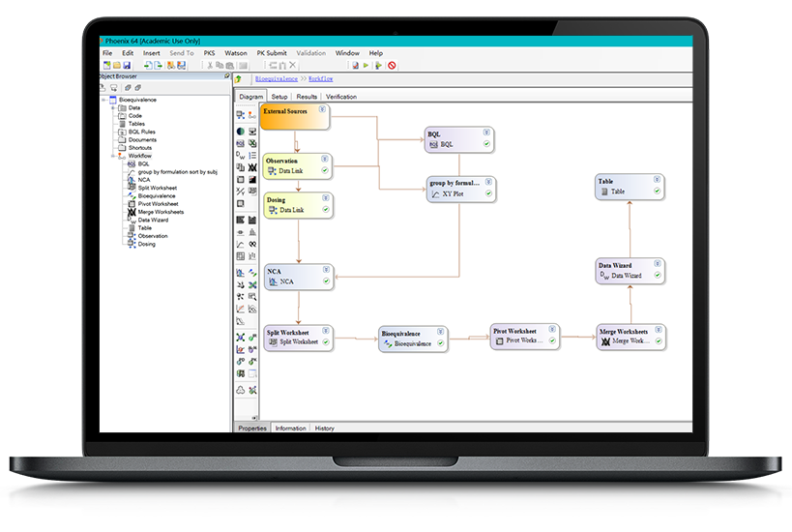Viewport: 792px width, 532px height.
Task: Select the half-circle icon in diagram palette
Action: pyautogui.click(x=241, y=132)
